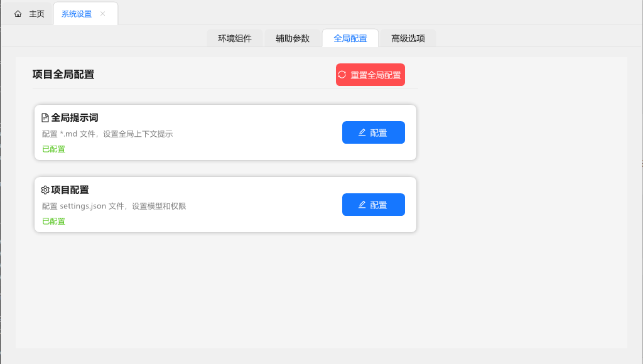Click the green 已配置 status under 项目配置
Screen dimensions: 643x364
[x=53, y=221]
